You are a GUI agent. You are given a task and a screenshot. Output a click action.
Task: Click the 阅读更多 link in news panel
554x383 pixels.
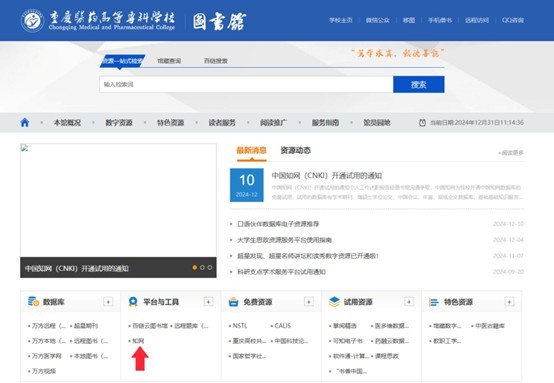coord(511,153)
